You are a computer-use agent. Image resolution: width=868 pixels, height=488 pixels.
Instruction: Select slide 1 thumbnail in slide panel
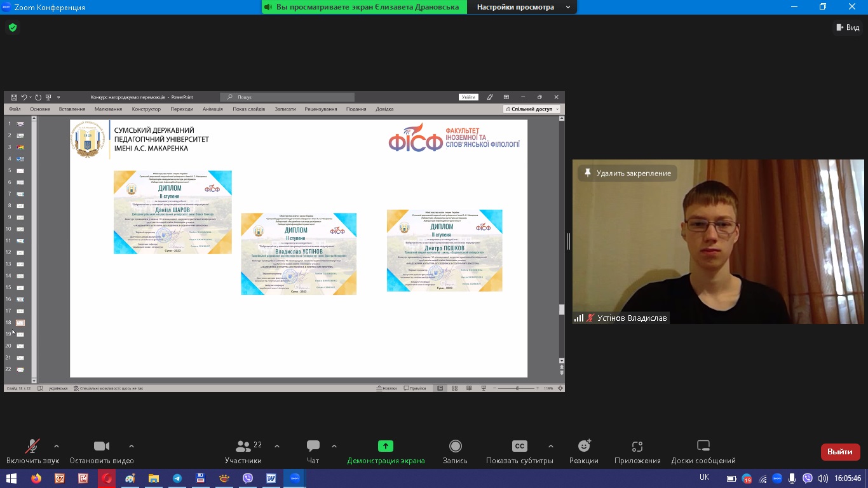pyautogui.click(x=20, y=124)
